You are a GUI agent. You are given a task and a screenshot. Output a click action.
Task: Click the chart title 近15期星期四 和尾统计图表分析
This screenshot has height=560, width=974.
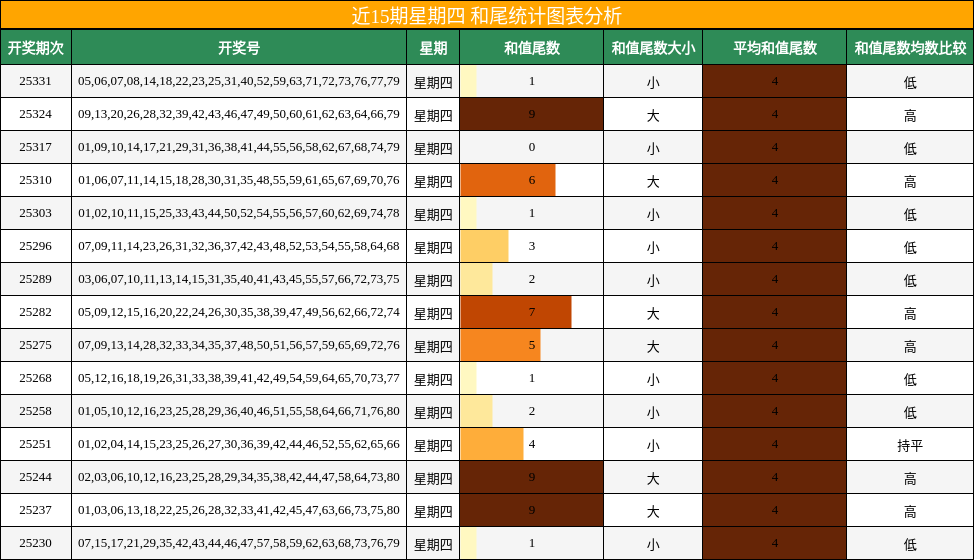[x=487, y=15]
